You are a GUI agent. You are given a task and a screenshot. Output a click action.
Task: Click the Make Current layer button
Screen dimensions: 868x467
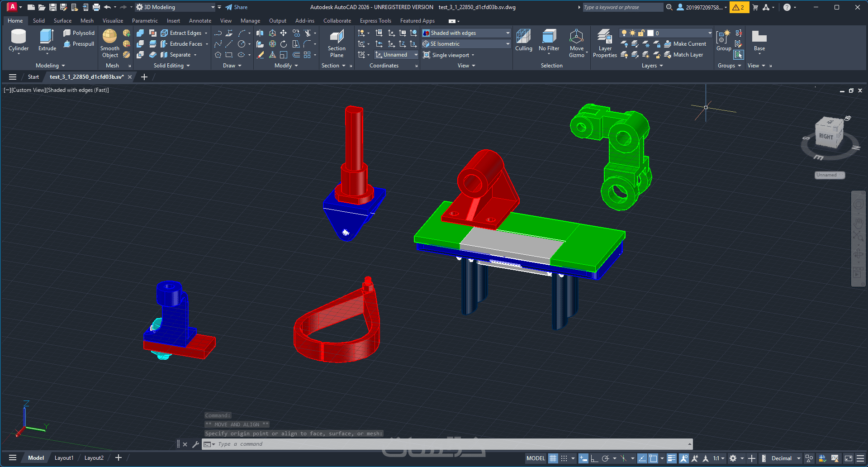point(685,44)
